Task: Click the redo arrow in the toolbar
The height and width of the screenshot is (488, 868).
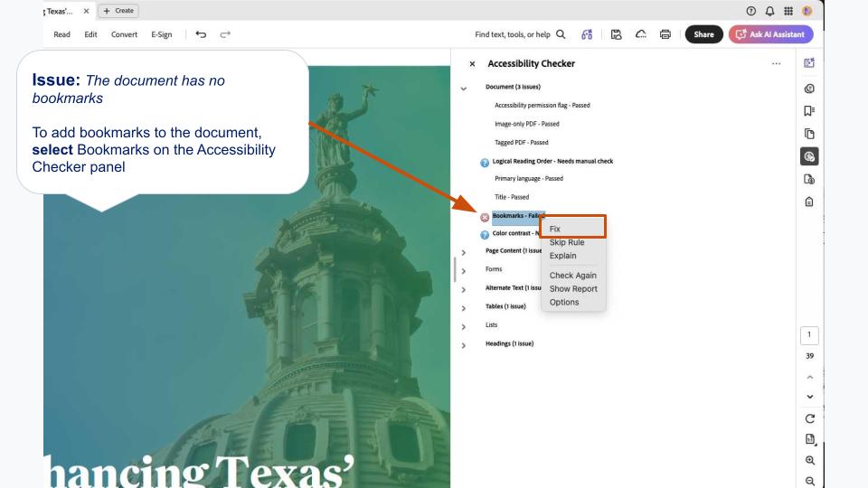Action: [x=225, y=34]
